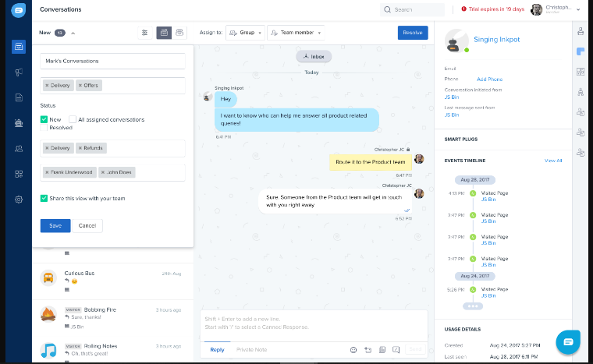The height and width of the screenshot is (364, 593).
Task: Switch to the Reply tab
Action: (217, 350)
